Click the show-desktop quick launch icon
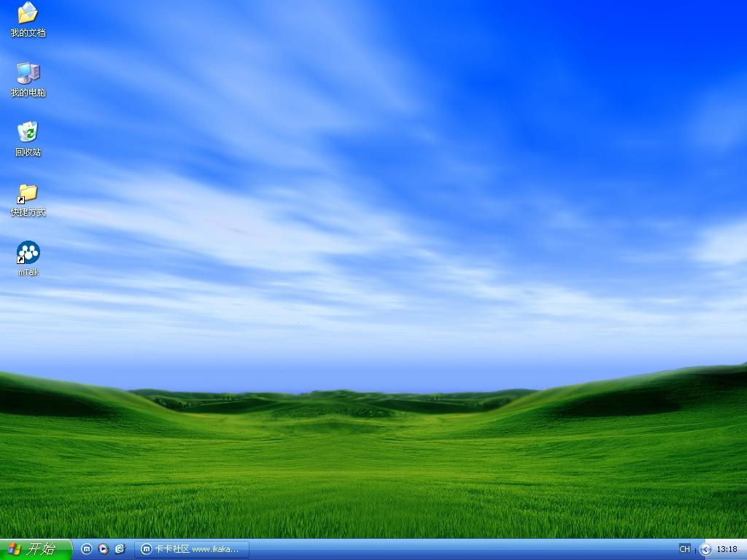Viewport: 747px width, 560px height. point(120,549)
